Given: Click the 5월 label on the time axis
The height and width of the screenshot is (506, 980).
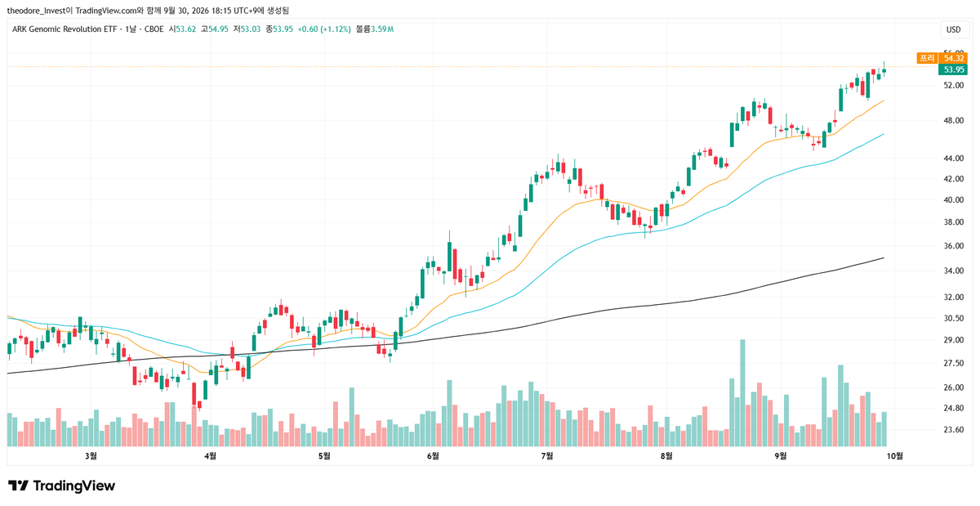Looking at the screenshot, I should pyautogui.click(x=323, y=455).
